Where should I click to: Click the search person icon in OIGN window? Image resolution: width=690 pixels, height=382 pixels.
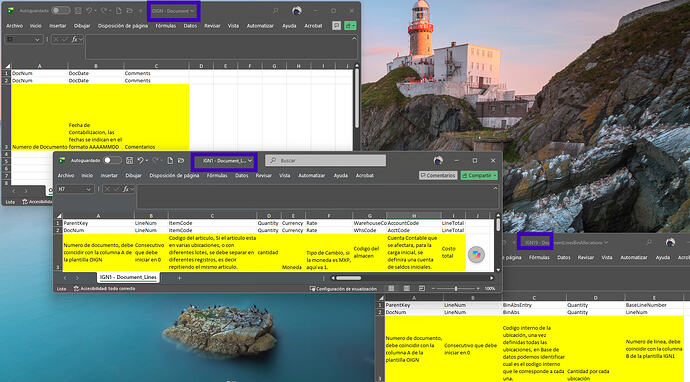pyautogui.click(x=275, y=11)
